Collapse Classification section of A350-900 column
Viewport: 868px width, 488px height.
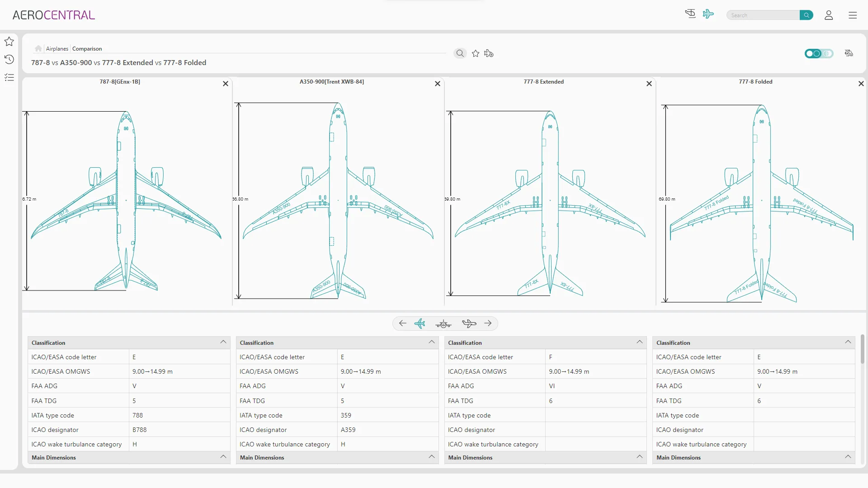pyautogui.click(x=432, y=342)
